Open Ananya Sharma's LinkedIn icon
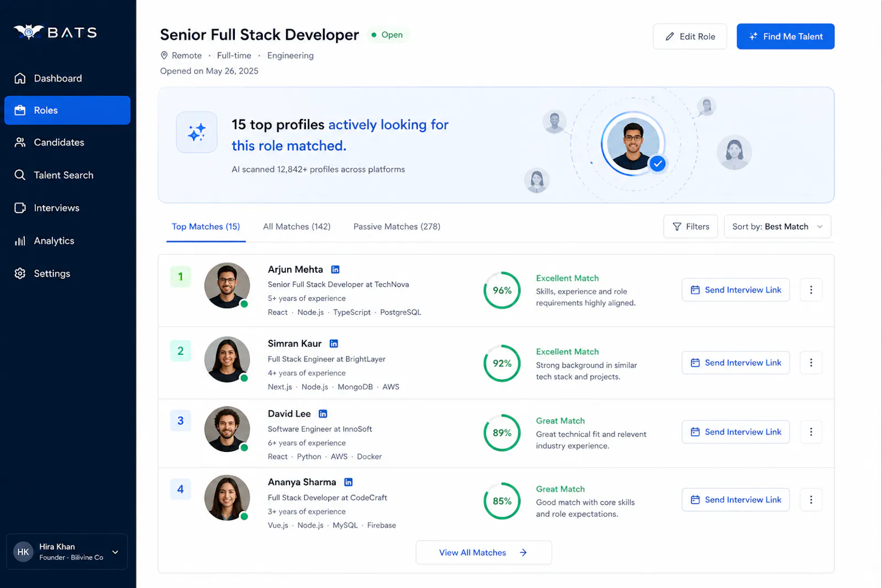This screenshot has height=588, width=882. pyautogui.click(x=348, y=482)
